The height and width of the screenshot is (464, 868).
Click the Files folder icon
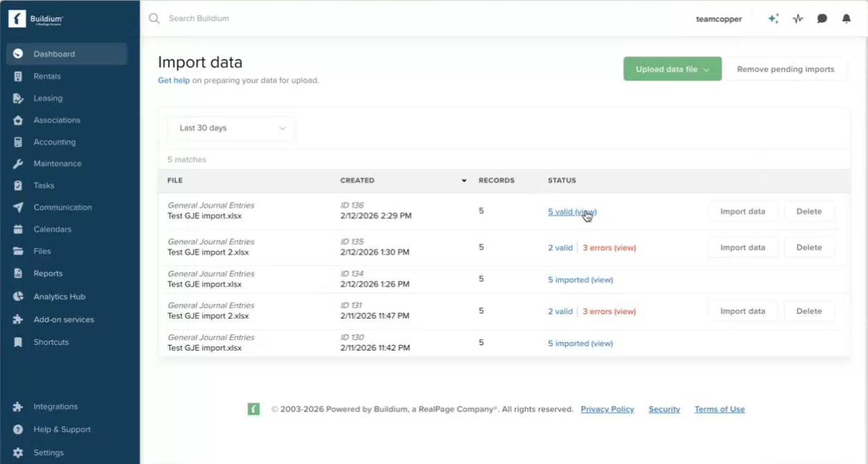(18, 251)
